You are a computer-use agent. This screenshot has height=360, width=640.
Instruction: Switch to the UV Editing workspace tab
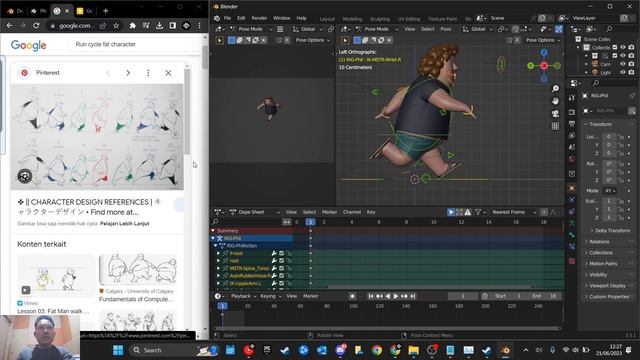pyautogui.click(x=409, y=19)
